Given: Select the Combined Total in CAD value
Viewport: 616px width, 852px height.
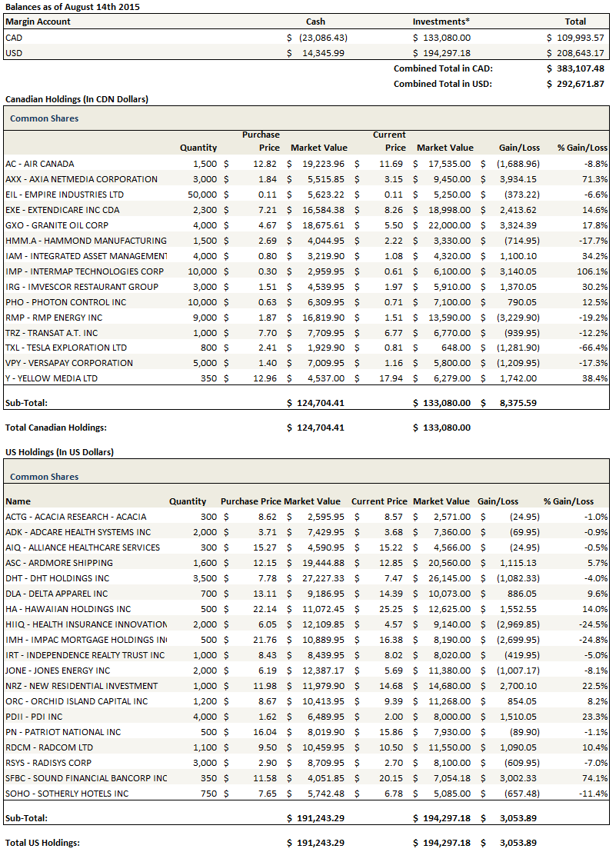Looking at the screenshot, I should (575, 68).
